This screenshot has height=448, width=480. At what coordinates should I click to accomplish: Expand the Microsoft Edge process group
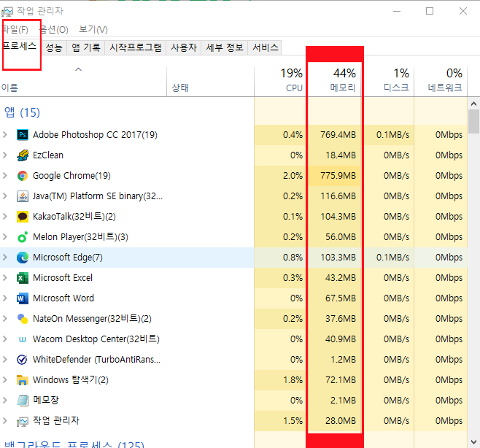pyautogui.click(x=5, y=258)
